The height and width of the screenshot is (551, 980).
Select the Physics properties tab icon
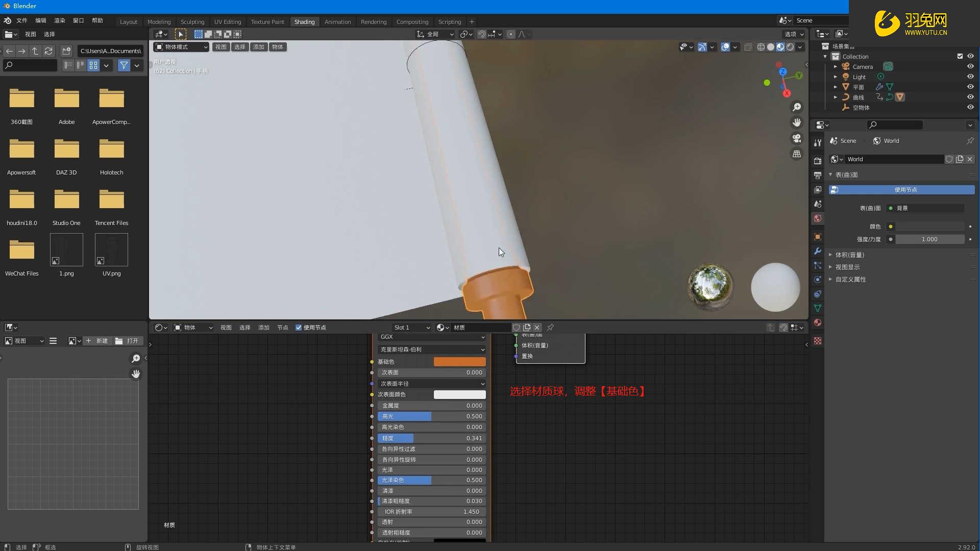(x=818, y=280)
